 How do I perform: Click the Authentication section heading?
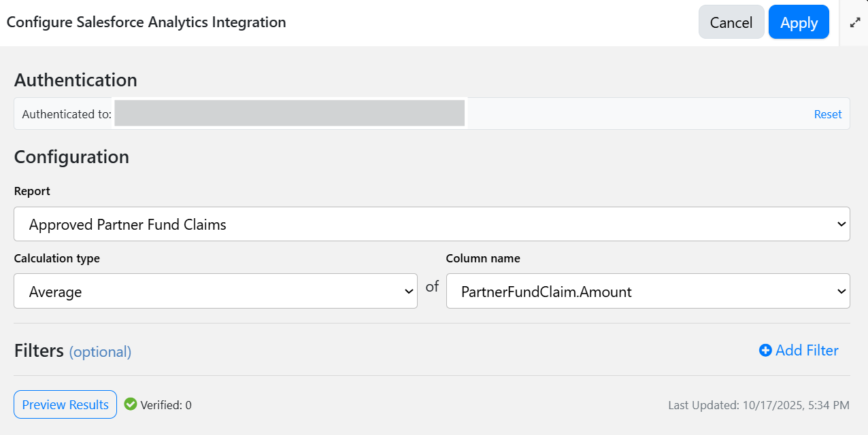76,80
